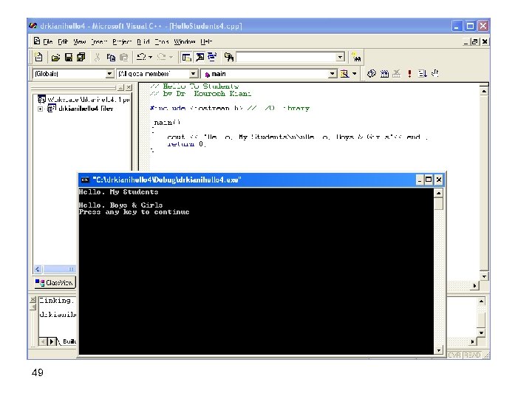Click the Save All toolbar icon

81,57
